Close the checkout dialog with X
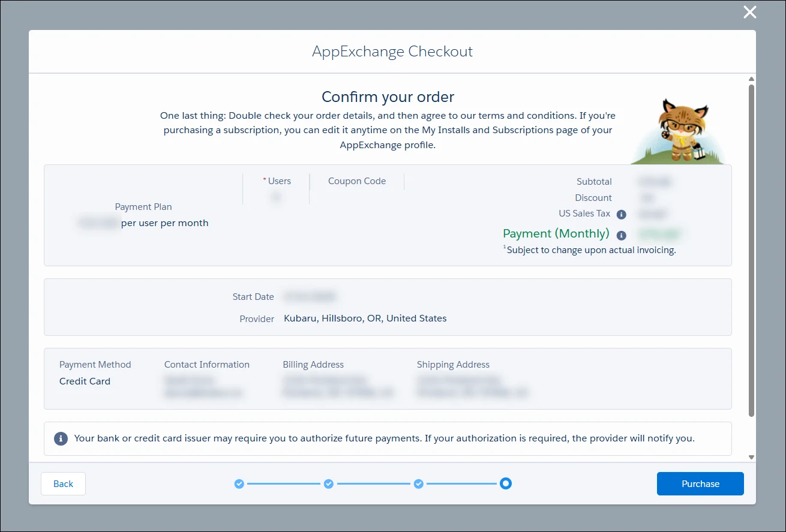Image resolution: width=786 pixels, height=532 pixels. [750, 12]
